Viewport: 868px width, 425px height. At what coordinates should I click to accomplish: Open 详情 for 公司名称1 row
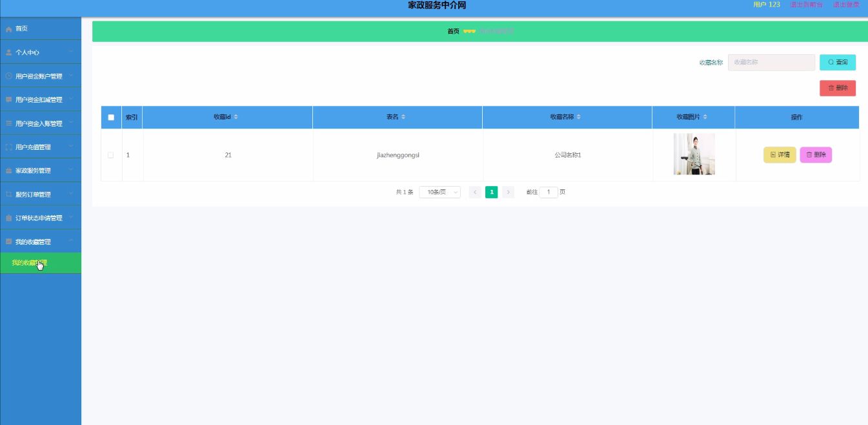[780, 155]
